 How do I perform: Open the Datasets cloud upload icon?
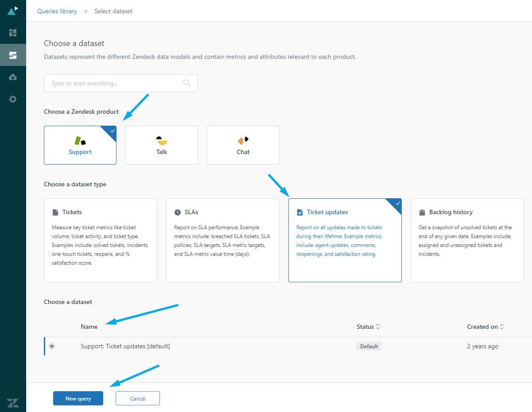[13, 77]
